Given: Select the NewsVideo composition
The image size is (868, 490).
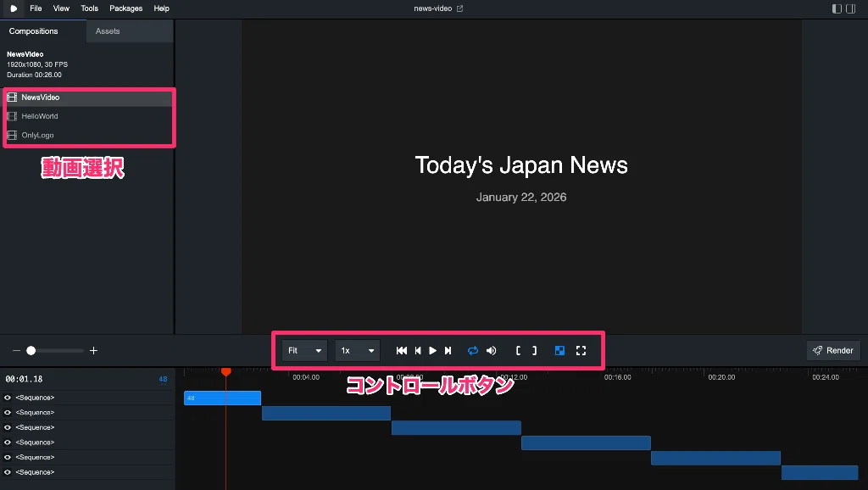Looking at the screenshot, I should coord(88,97).
